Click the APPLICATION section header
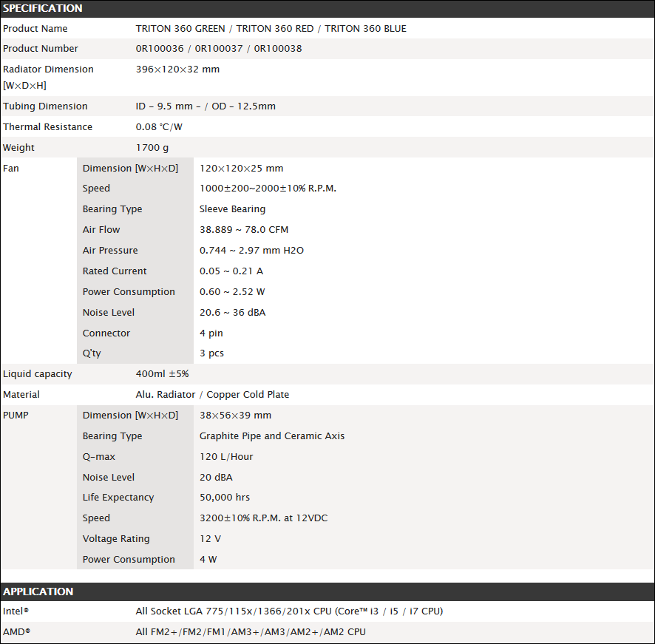The height and width of the screenshot is (644, 655). click(x=327, y=592)
